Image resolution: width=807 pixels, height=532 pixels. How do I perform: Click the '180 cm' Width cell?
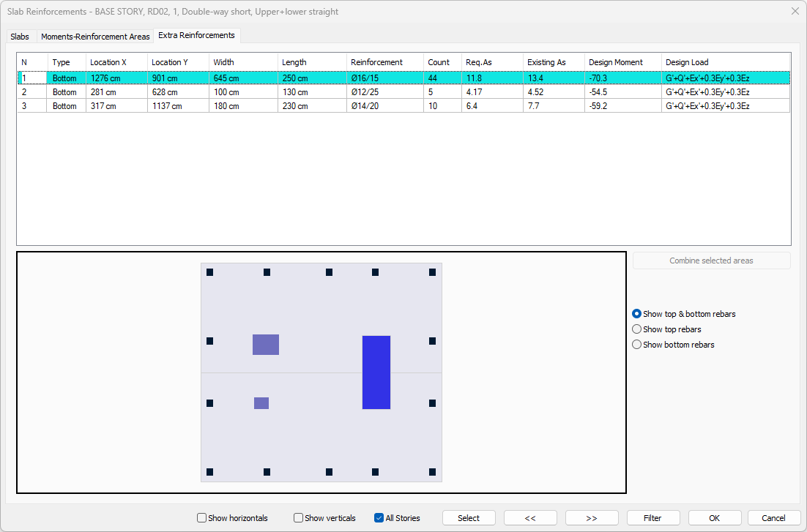[x=243, y=106]
